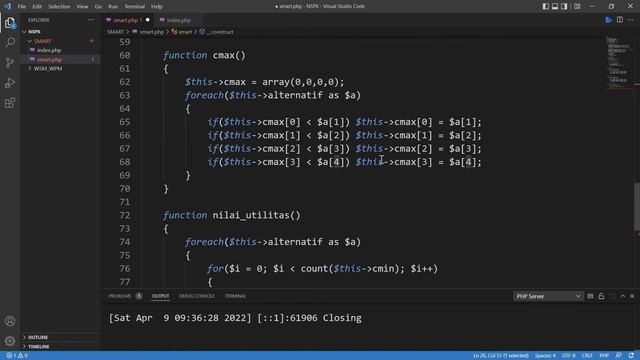Open the Go menu
This screenshot has height=360, width=640.
[98, 7]
